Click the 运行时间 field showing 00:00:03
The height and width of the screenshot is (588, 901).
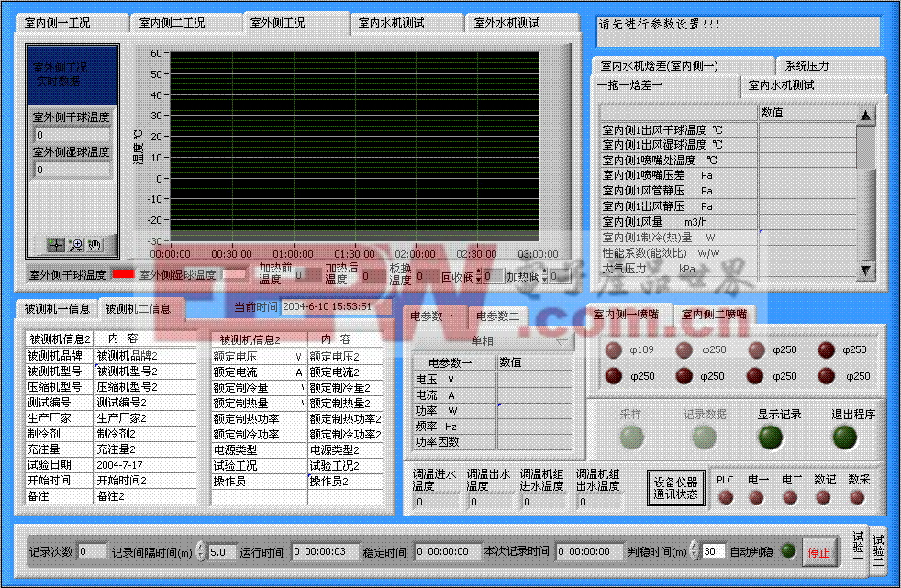tap(325, 551)
